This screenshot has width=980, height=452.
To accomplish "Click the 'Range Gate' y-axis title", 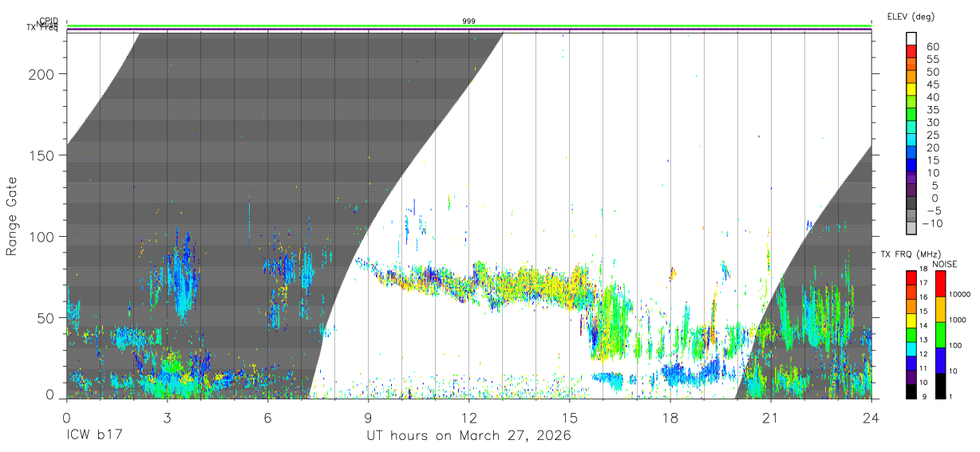I will tap(12, 216).
